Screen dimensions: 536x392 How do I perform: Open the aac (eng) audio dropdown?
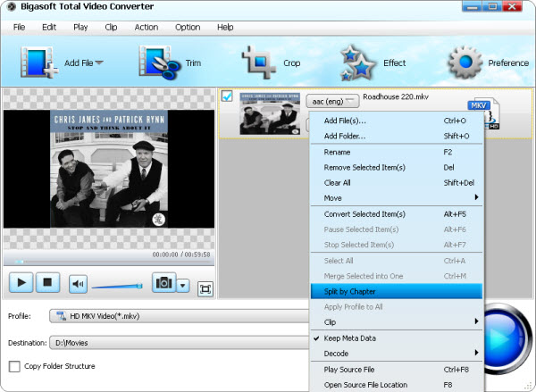332,101
